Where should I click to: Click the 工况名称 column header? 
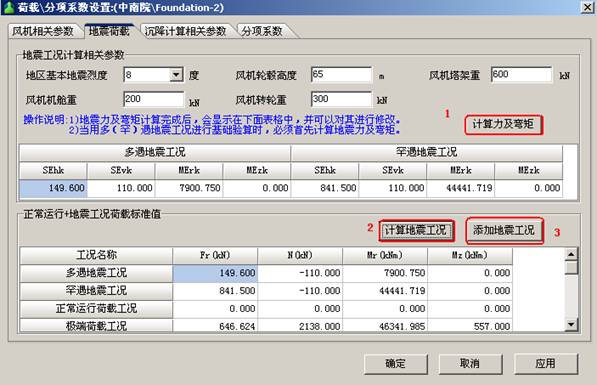pyautogui.click(x=96, y=255)
